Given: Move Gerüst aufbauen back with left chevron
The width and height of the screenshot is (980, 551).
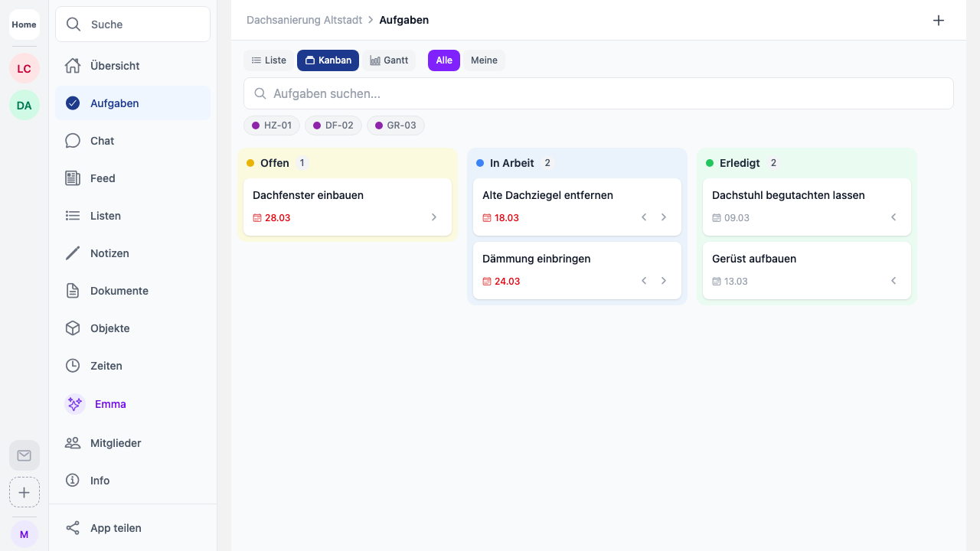Looking at the screenshot, I should [x=893, y=281].
